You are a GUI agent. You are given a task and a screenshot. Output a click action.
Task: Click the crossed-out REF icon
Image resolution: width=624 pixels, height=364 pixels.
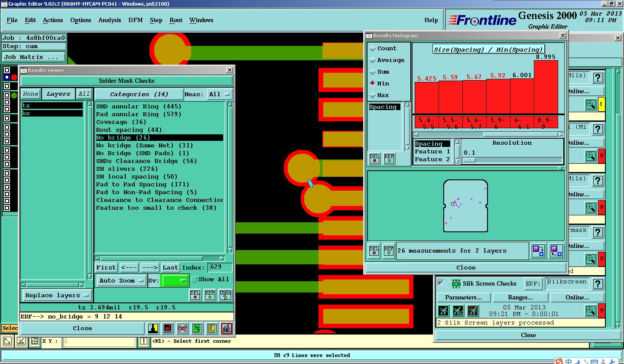tap(182, 328)
